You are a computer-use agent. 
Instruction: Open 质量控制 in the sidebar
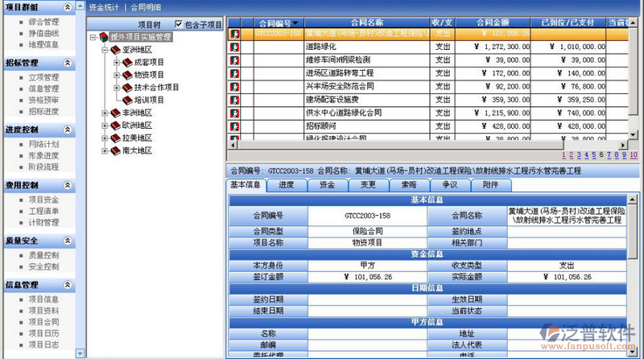coord(43,255)
